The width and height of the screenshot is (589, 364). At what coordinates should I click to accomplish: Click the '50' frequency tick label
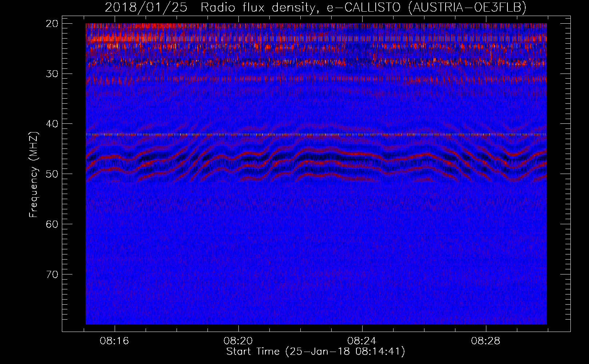pyautogui.click(x=52, y=174)
